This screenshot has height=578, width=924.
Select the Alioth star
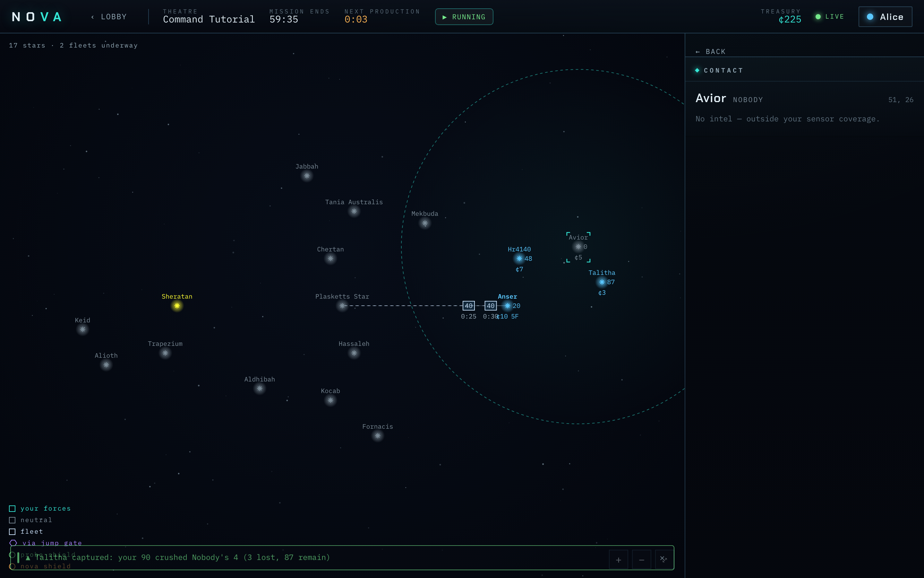106,365
